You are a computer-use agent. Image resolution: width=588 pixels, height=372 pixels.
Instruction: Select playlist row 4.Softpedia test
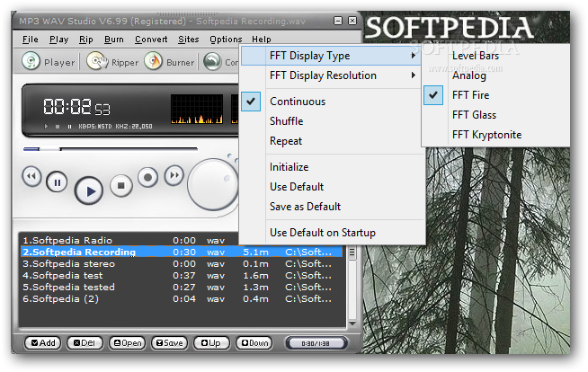(x=182, y=275)
